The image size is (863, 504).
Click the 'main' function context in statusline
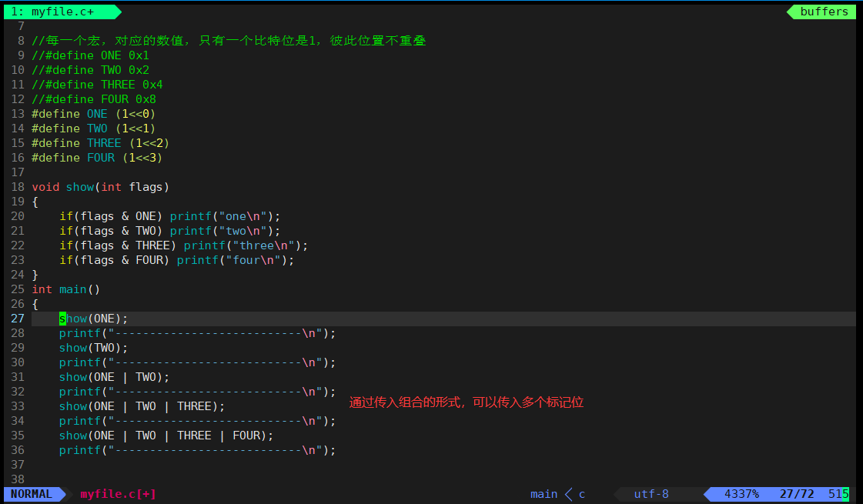pyautogui.click(x=544, y=494)
